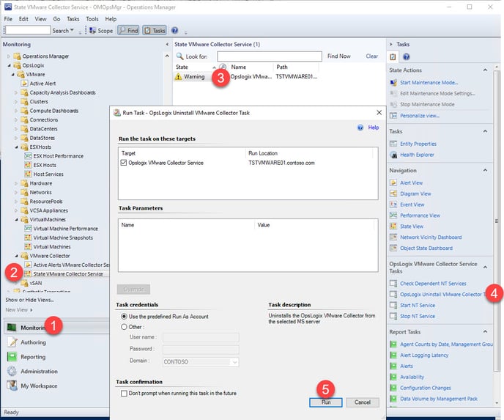
Task: Click the Start NT Service icon
Action: [393, 305]
